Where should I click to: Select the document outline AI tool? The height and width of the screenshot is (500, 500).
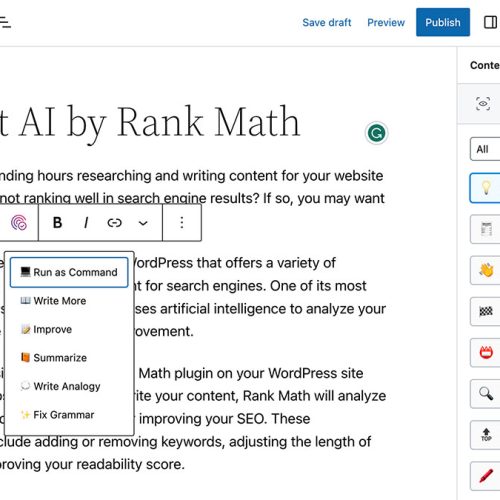tap(485, 229)
